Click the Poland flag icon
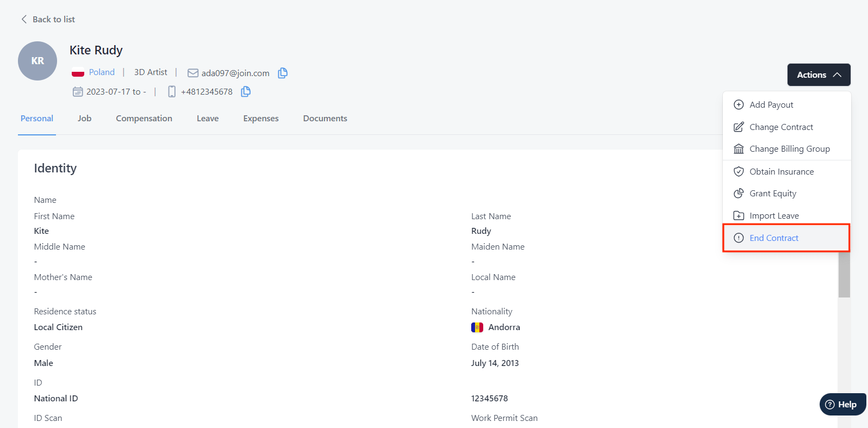Viewport: 868px width, 428px height. tap(78, 72)
